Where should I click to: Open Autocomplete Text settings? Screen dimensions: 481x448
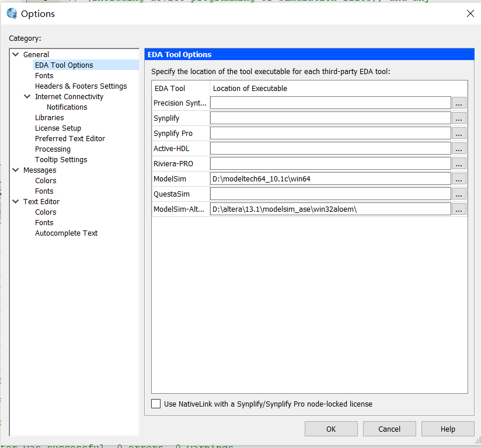coord(67,233)
